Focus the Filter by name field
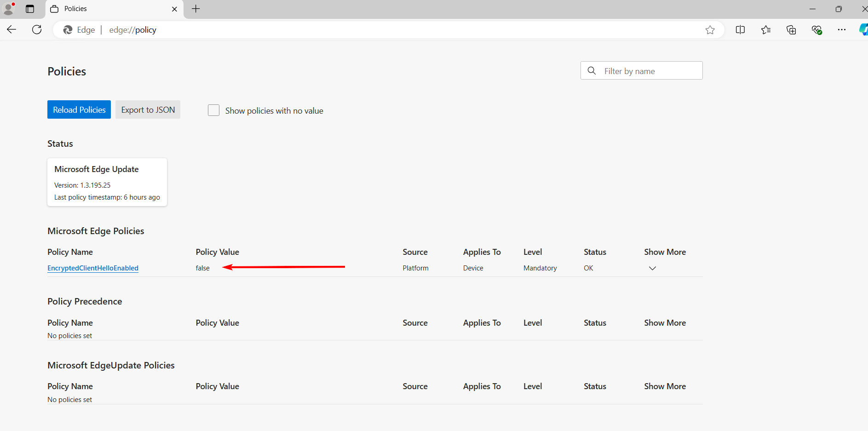The height and width of the screenshot is (431, 868). 641,71
